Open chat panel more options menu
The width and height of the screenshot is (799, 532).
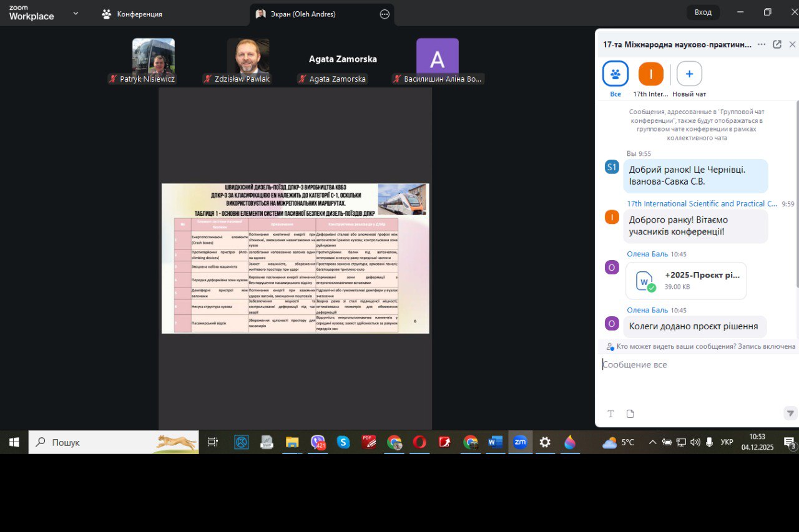coord(761,44)
